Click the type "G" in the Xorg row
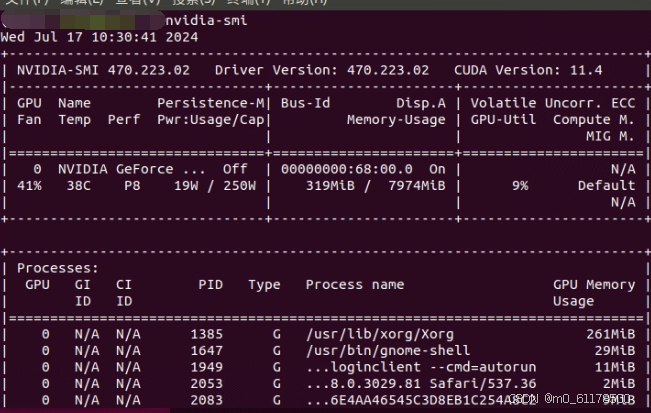Viewport: 651px width, 413px height. pos(277,334)
